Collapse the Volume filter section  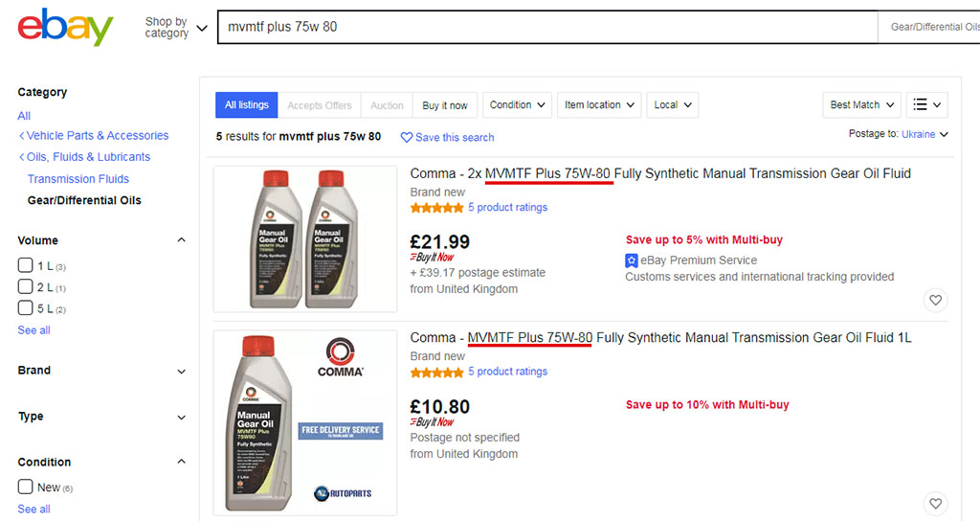pos(181,240)
